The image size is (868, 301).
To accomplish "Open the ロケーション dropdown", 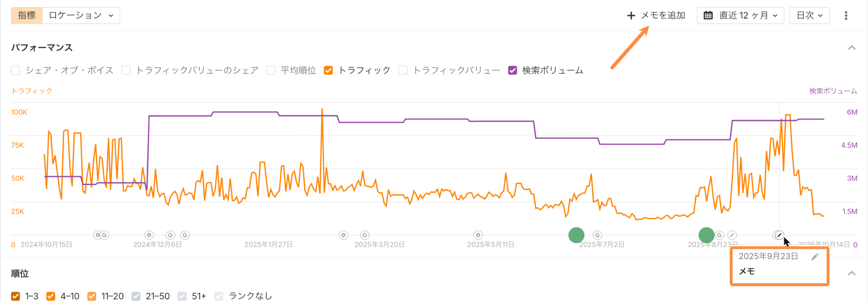I will [81, 16].
